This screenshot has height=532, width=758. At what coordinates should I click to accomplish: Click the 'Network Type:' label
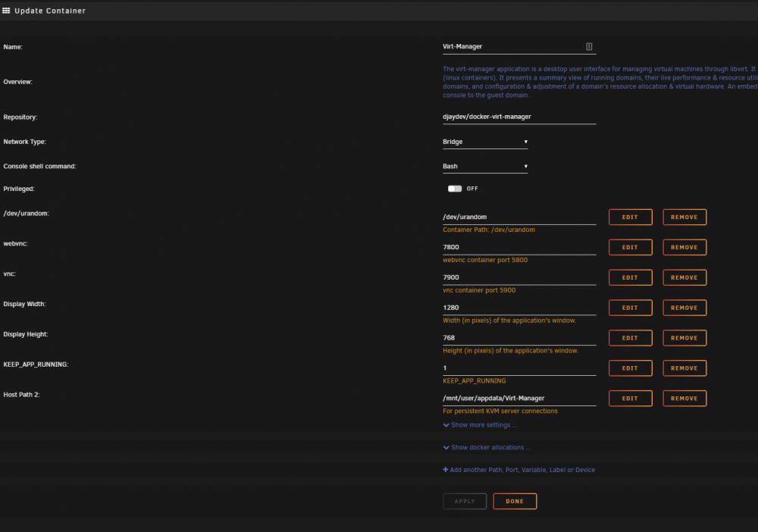point(25,142)
